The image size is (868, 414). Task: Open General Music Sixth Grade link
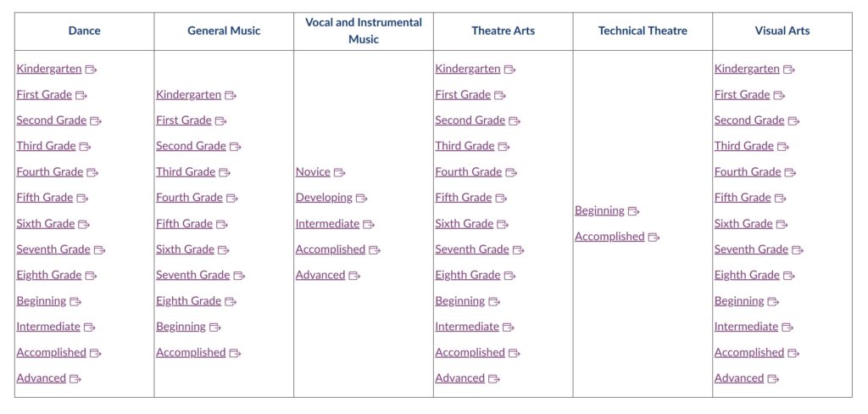click(185, 249)
